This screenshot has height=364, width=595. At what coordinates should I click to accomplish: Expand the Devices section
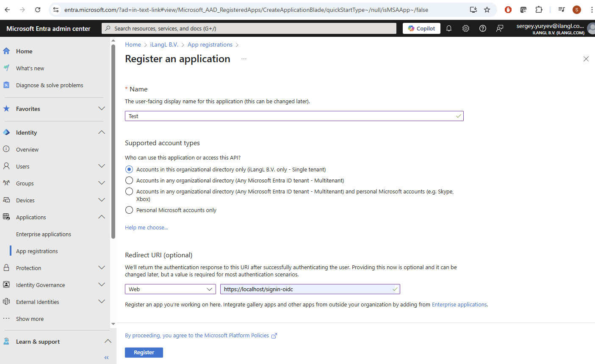[102, 200]
